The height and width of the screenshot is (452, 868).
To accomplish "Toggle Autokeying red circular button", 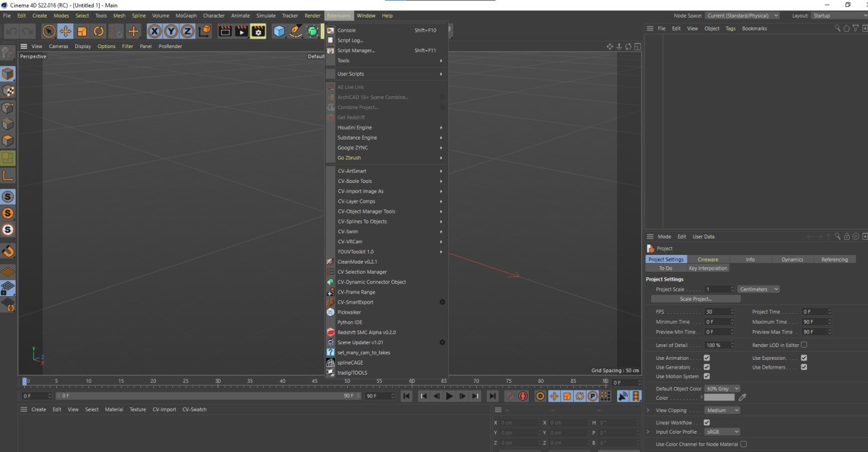I will (523, 396).
